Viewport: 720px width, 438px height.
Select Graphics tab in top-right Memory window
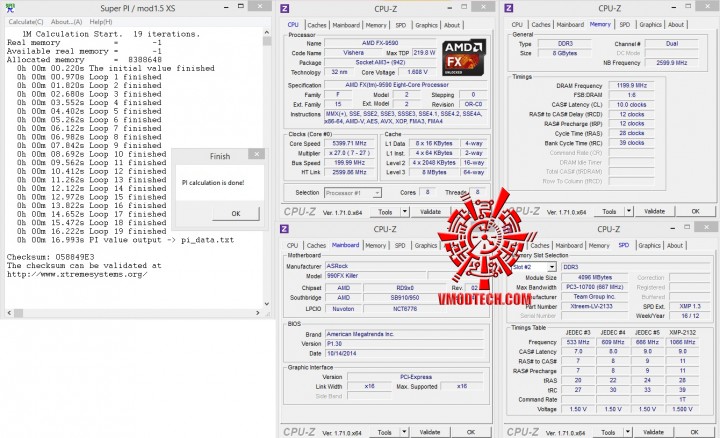(x=650, y=25)
